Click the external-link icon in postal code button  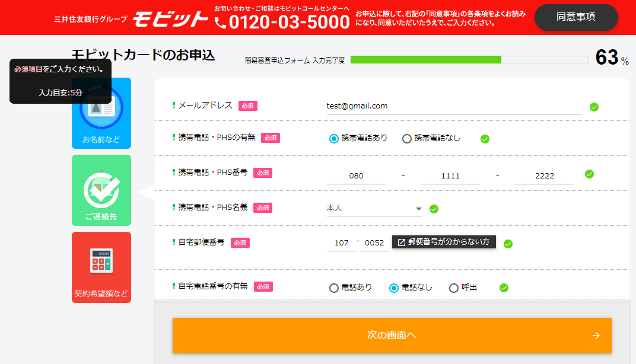pyautogui.click(x=402, y=242)
